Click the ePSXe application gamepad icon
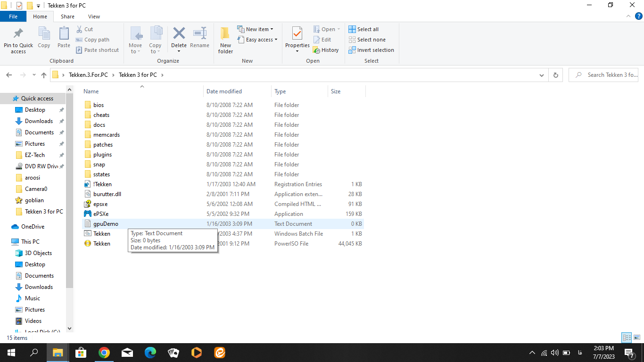 (x=88, y=214)
